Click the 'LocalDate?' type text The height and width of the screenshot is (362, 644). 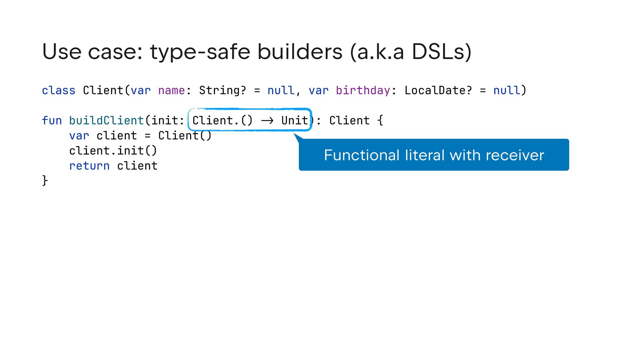(438, 90)
